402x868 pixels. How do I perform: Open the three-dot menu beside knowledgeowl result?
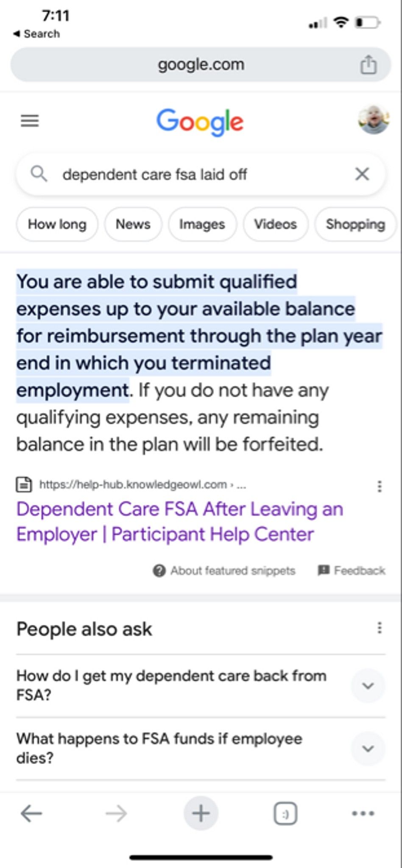380,486
